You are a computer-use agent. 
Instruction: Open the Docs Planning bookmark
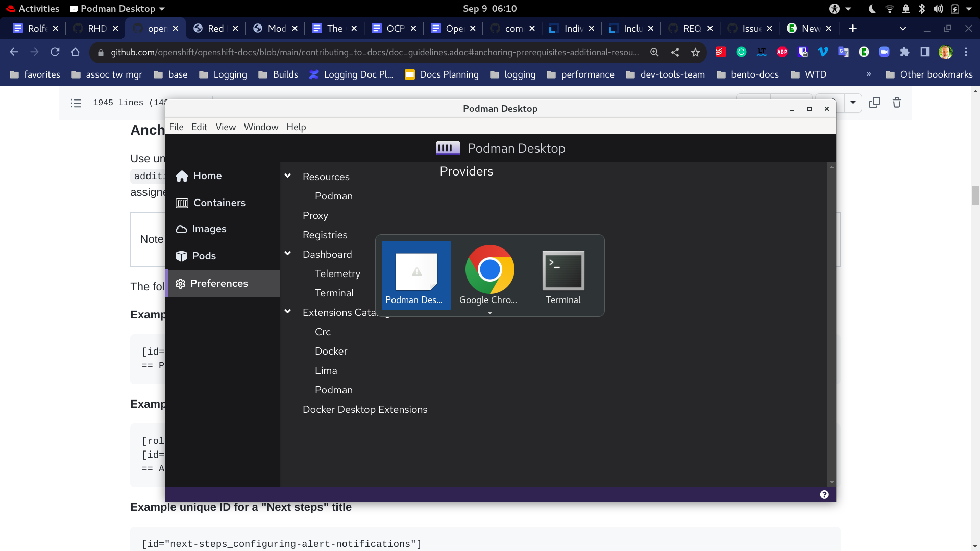(x=442, y=74)
